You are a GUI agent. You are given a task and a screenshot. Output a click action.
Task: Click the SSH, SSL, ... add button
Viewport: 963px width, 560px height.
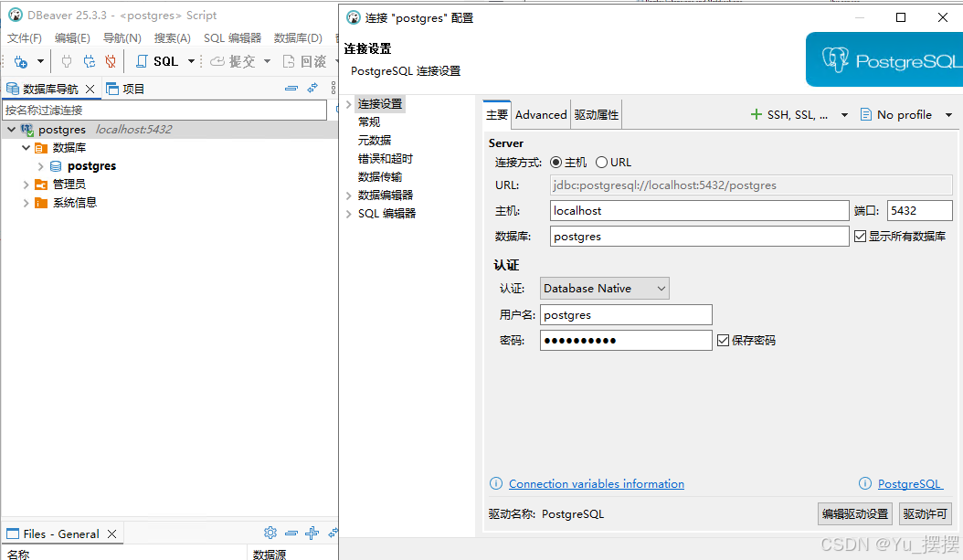click(x=789, y=115)
